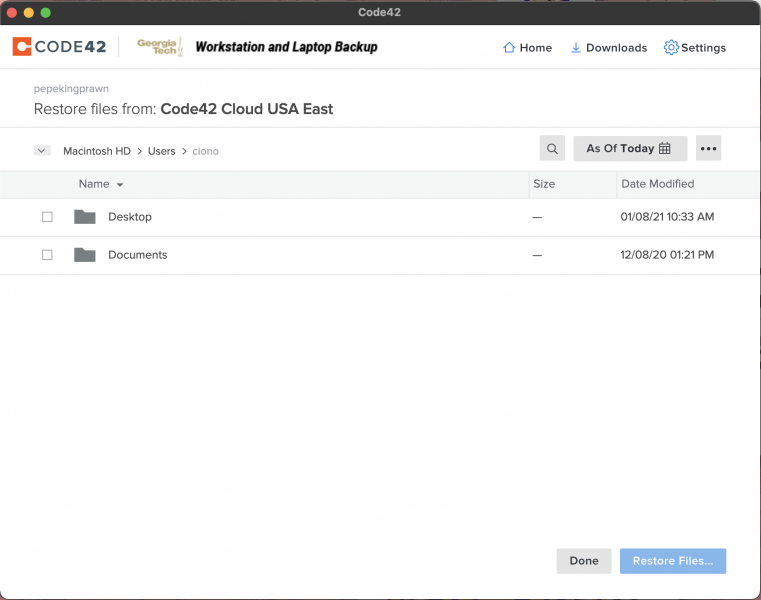
Task: Close the Code42 window
Action: [x=12, y=13]
